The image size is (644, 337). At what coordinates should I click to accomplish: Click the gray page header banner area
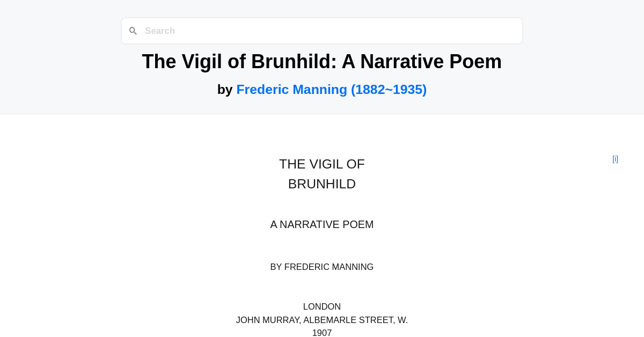point(54,80)
